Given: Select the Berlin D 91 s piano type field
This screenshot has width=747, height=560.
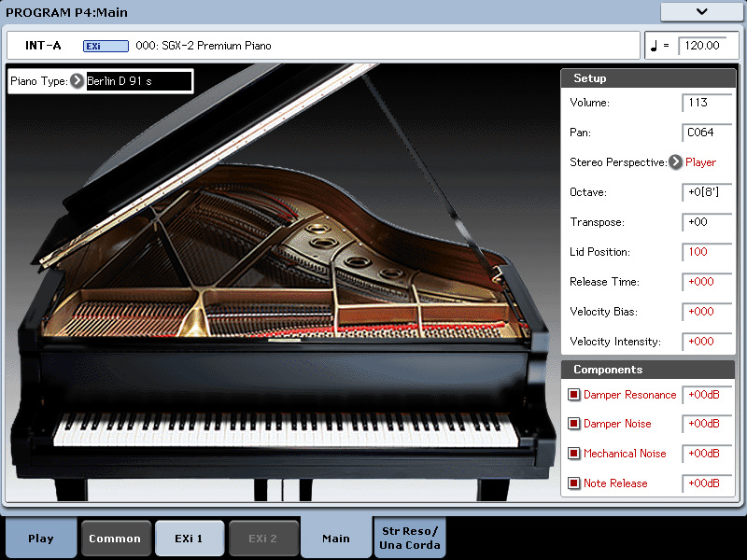Looking at the screenshot, I should coord(138,81).
